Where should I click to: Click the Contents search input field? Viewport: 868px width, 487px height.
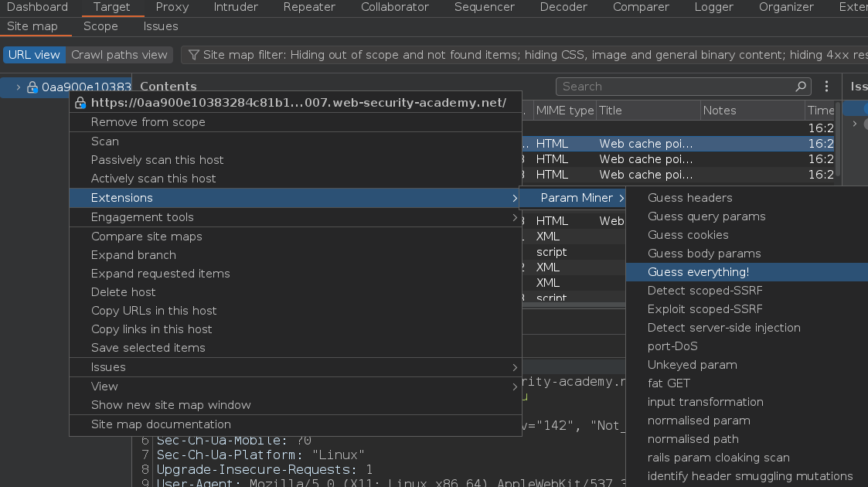tap(672, 87)
